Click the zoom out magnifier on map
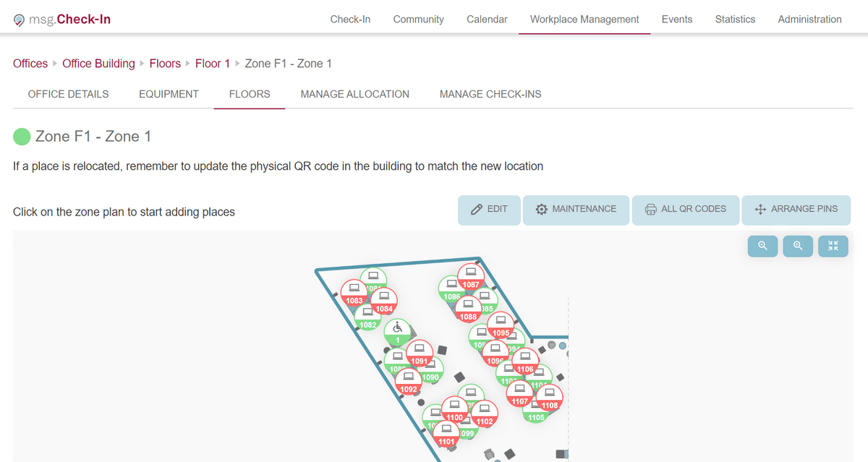868x462 pixels. click(x=762, y=246)
